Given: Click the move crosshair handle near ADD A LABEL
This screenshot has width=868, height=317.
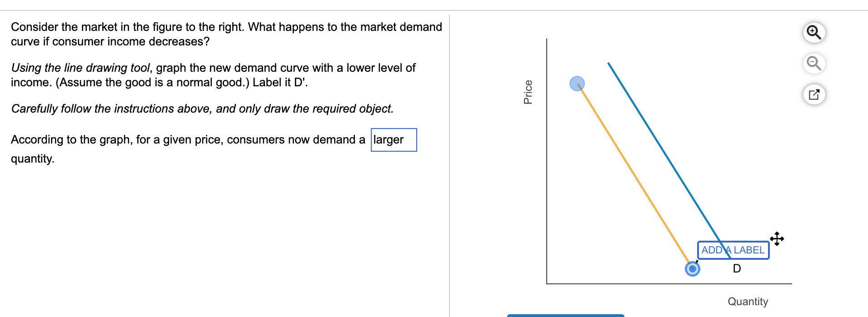Looking at the screenshot, I should coord(777,238).
